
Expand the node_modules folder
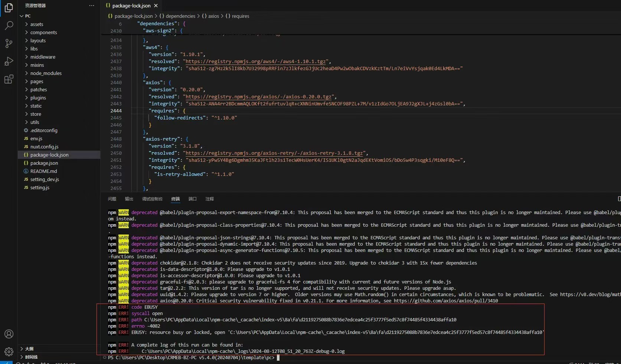point(26,73)
